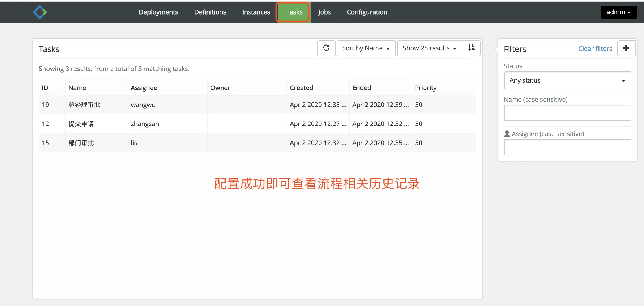Expand the Show 25 results dropdown

point(430,48)
